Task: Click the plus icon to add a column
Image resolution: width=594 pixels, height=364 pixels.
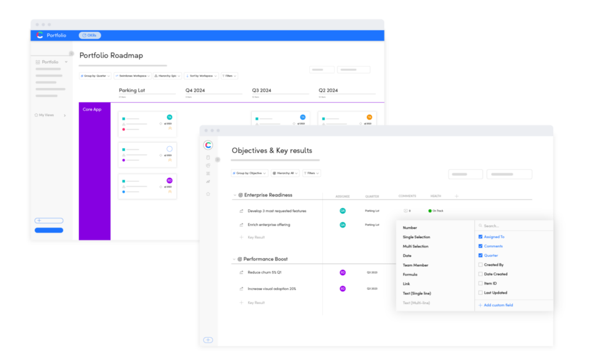Action: pyautogui.click(x=457, y=196)
